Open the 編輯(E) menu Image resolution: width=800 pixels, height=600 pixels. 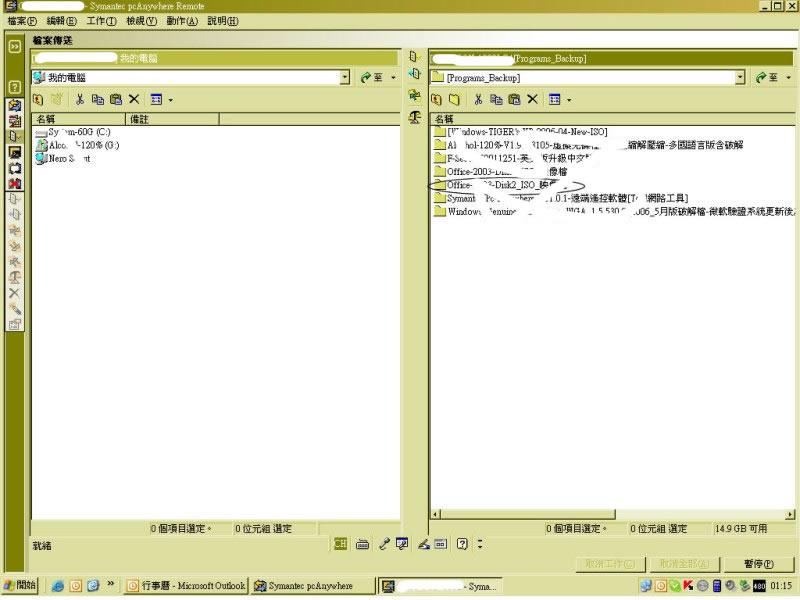tap(61, 21)
